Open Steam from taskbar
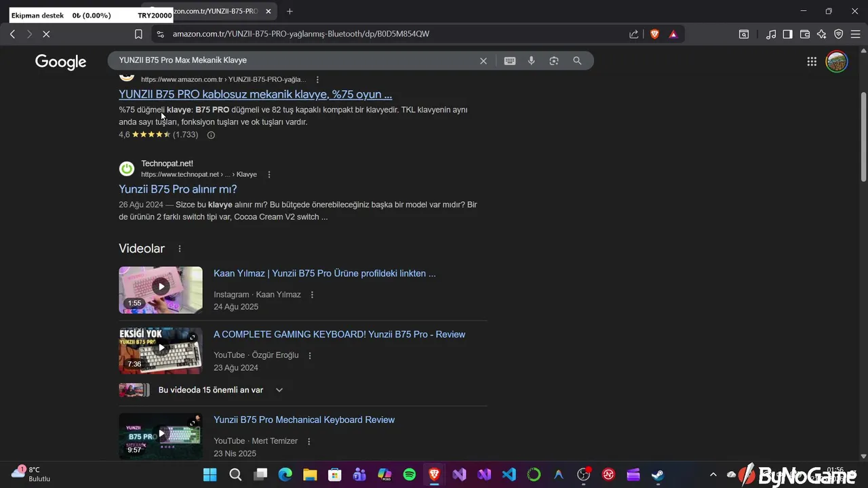Image resolution: width=868 pixels, height=488 pixels. coord(658,474)
